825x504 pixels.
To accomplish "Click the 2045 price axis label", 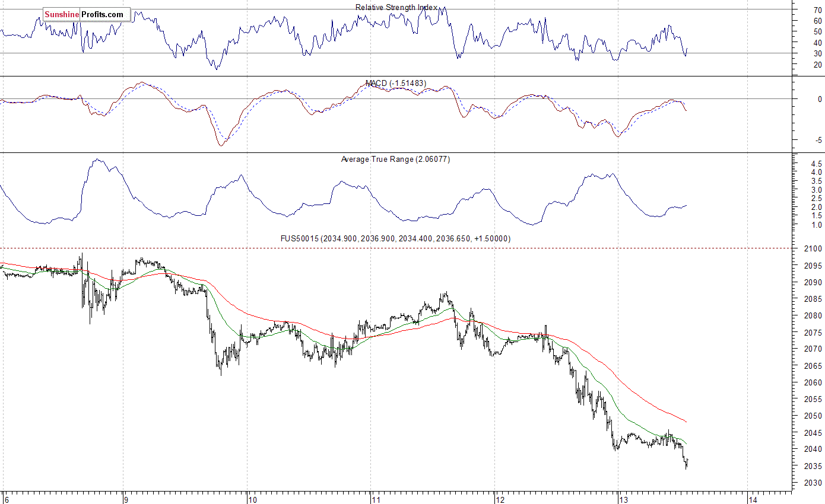I will (x=814, y=433).
